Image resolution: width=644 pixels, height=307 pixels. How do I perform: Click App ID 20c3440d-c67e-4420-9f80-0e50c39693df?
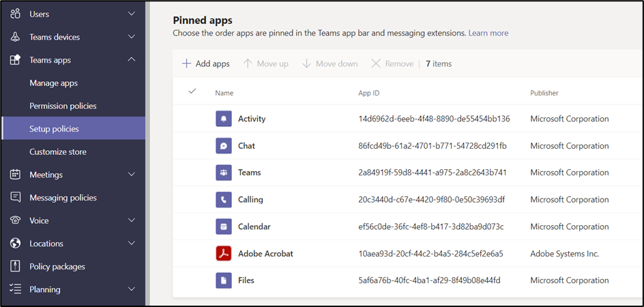pyautogui.click(x=432, y=200)
